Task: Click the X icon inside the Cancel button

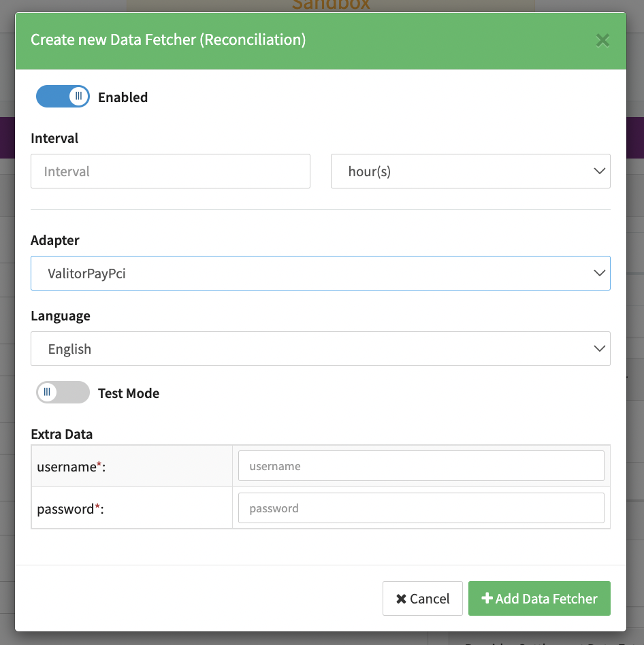Action: 401,599
